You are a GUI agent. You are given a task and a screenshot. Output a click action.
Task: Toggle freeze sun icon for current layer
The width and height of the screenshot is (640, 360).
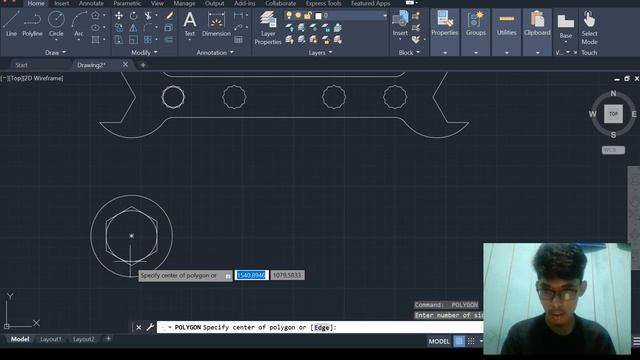point(298,16)
